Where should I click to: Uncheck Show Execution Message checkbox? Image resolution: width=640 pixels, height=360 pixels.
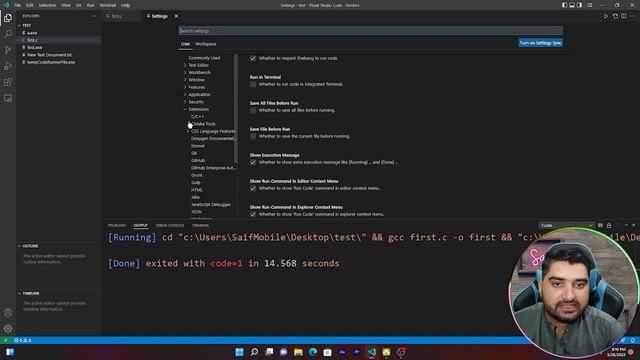click(x=253, y=162)
